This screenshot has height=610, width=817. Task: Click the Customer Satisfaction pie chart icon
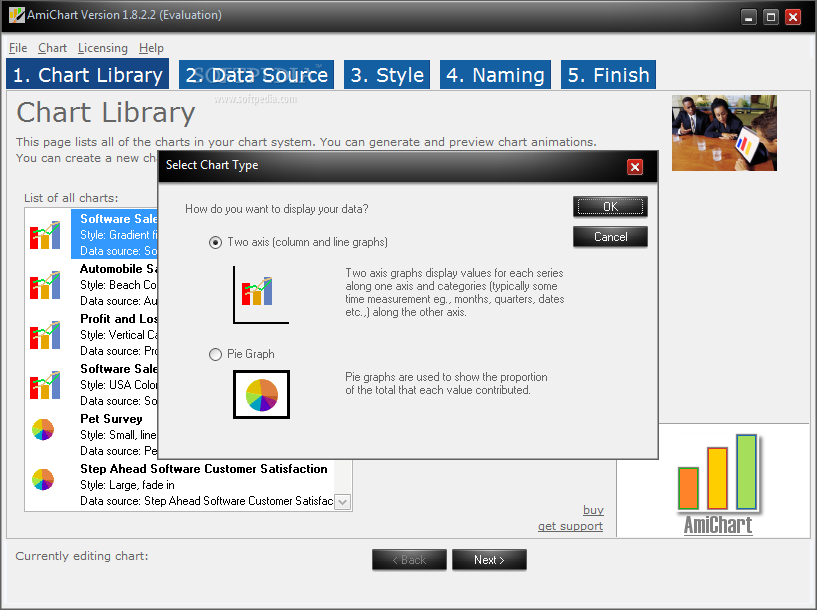click(43, 480)
